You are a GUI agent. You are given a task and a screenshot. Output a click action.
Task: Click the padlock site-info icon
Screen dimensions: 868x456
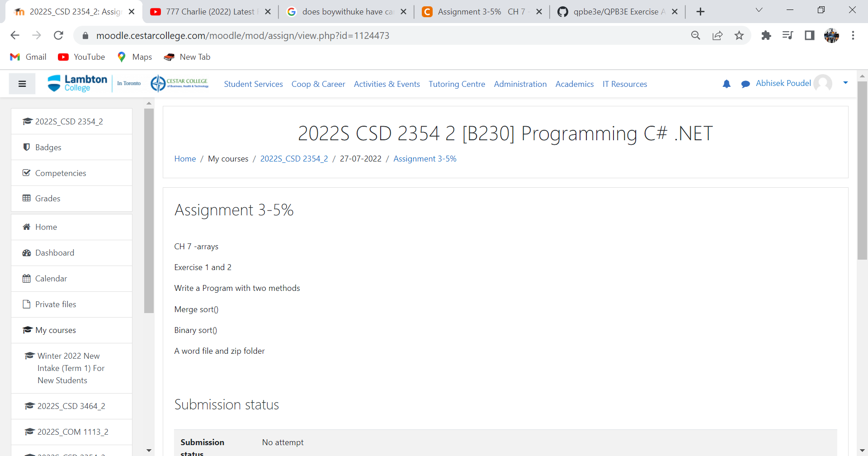tap(85, 35)
